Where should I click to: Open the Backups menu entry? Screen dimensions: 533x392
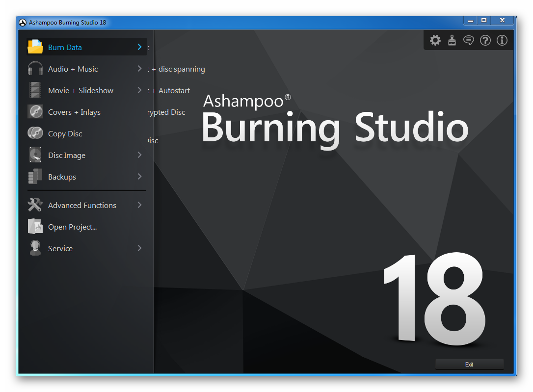[x=86, y=176]
